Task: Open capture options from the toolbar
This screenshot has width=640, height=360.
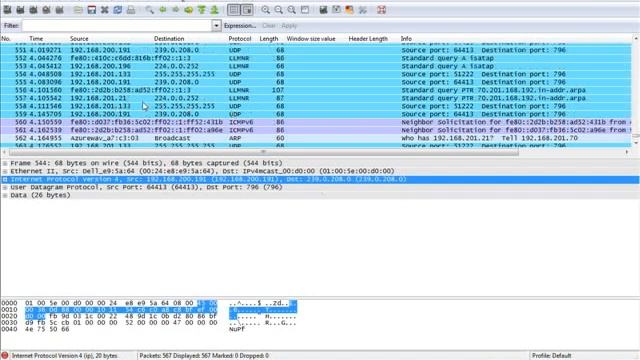Action: pos(20,10)
